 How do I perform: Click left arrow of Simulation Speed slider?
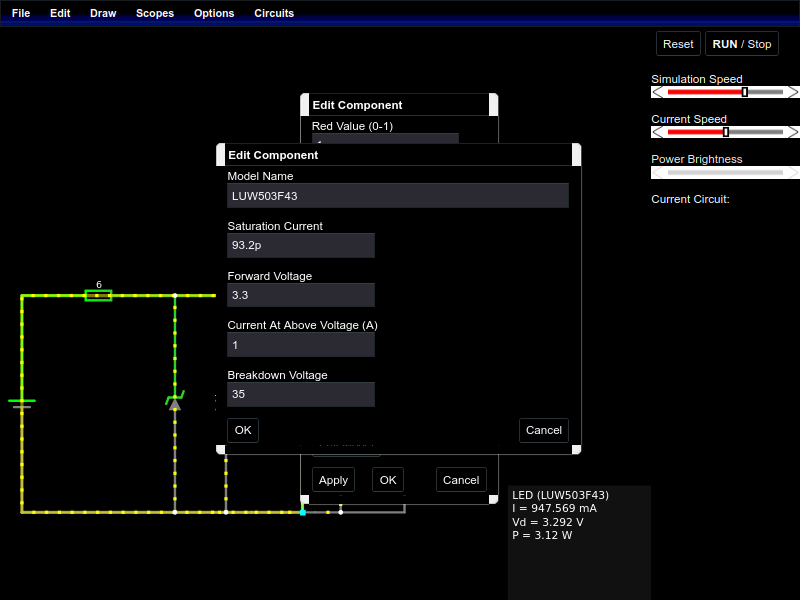tap(657, 92)
